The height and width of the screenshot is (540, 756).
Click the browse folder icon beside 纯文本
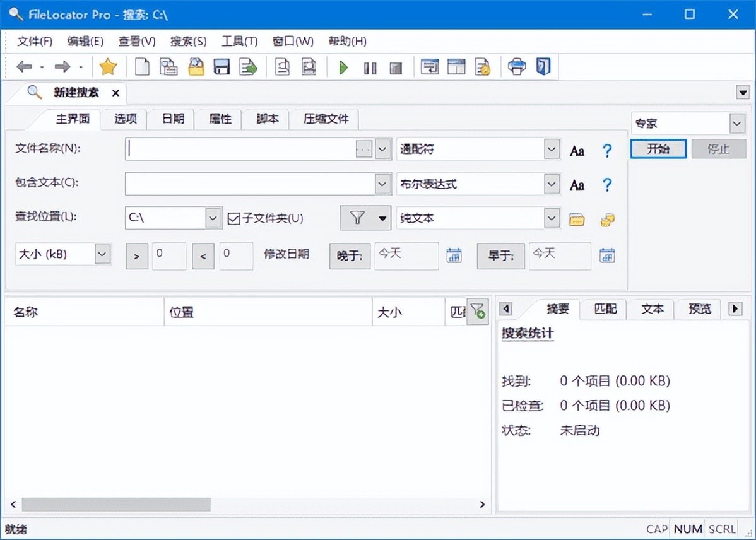(577, 219)
